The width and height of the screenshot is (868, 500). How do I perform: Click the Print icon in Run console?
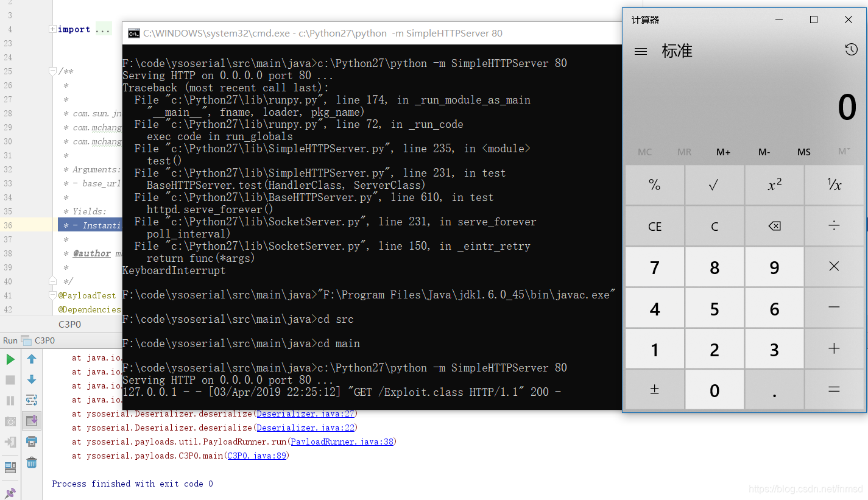point(32,442)
